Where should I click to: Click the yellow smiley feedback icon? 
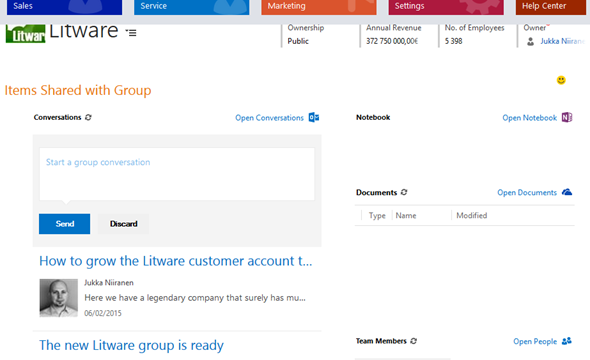[x=561, y=80]
